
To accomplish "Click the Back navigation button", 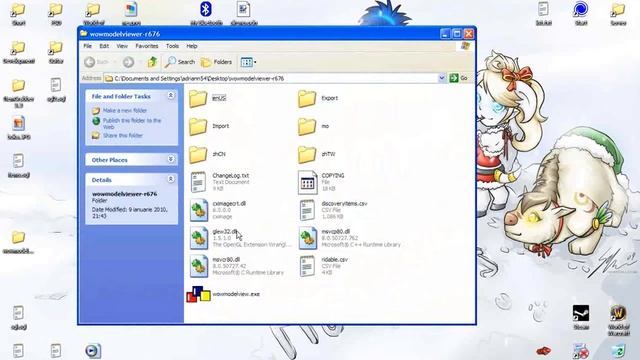I will [x=96, y=62].
